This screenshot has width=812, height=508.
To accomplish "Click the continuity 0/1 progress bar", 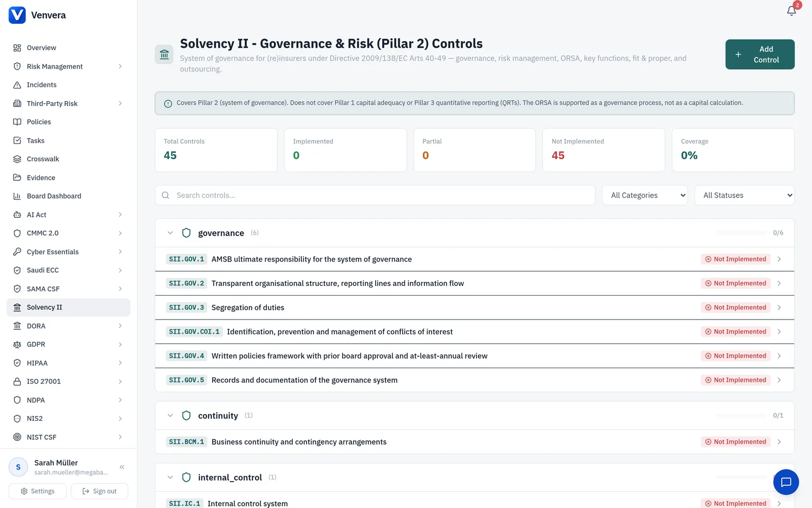I will coord(741,415).
